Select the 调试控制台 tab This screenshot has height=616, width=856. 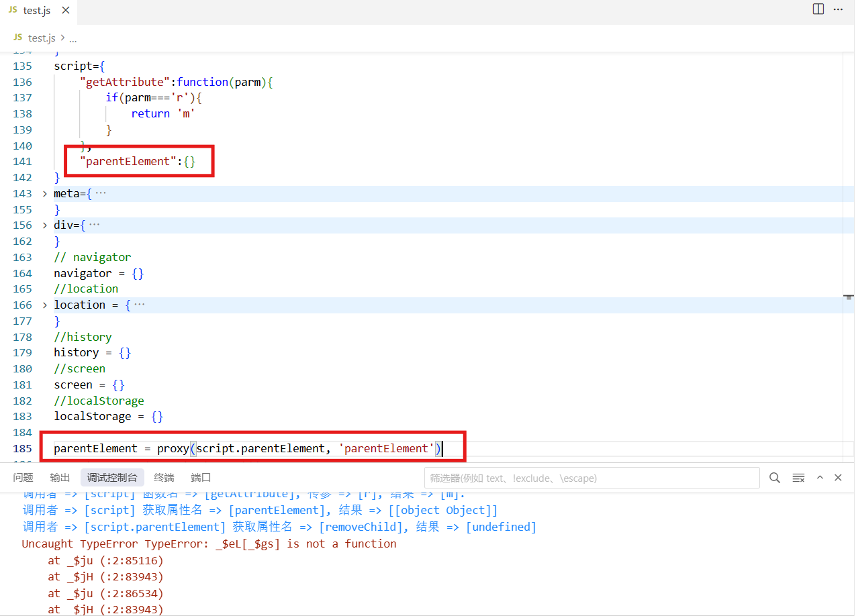point(112,478)
